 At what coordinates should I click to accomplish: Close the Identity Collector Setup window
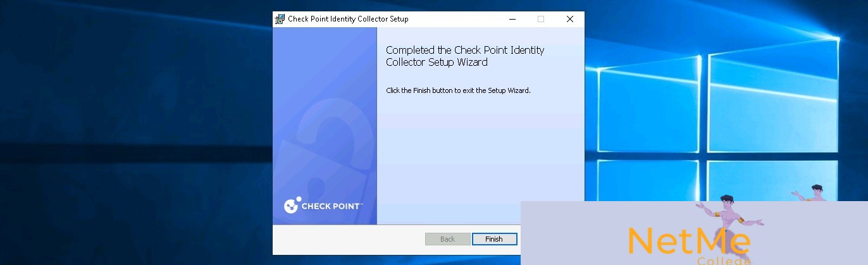coord(569,19)
